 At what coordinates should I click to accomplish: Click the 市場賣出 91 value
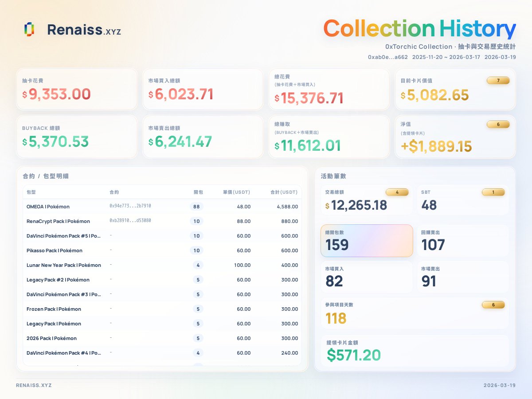pos(429,281)
